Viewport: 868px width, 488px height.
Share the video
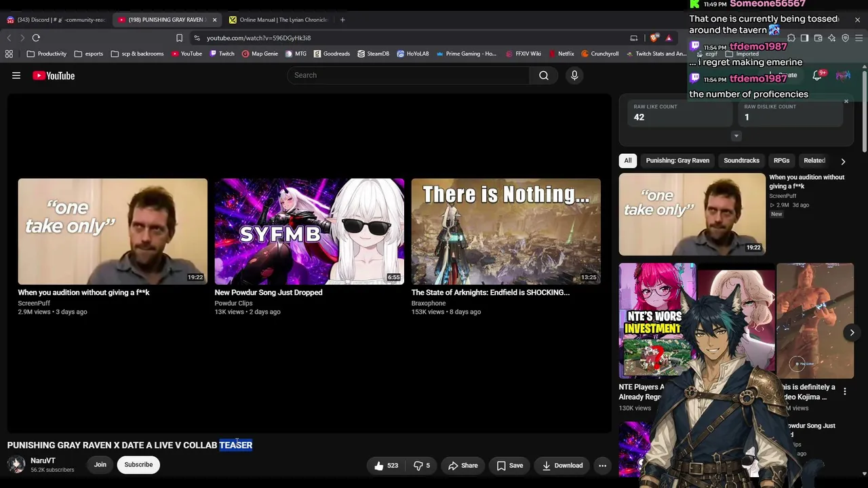(463, 466)
